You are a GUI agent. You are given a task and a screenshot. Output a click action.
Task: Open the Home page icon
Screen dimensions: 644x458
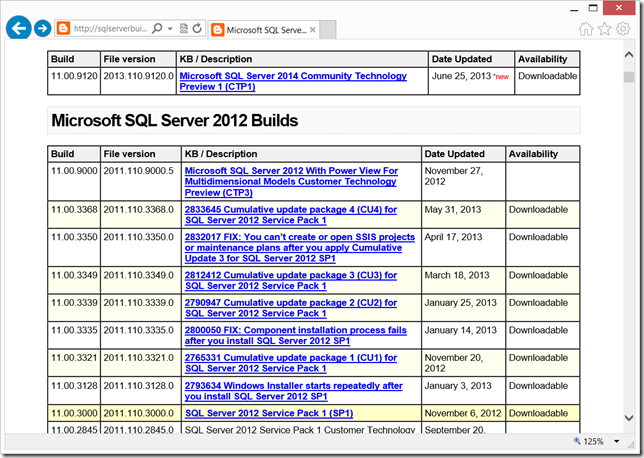pos(586,29)
